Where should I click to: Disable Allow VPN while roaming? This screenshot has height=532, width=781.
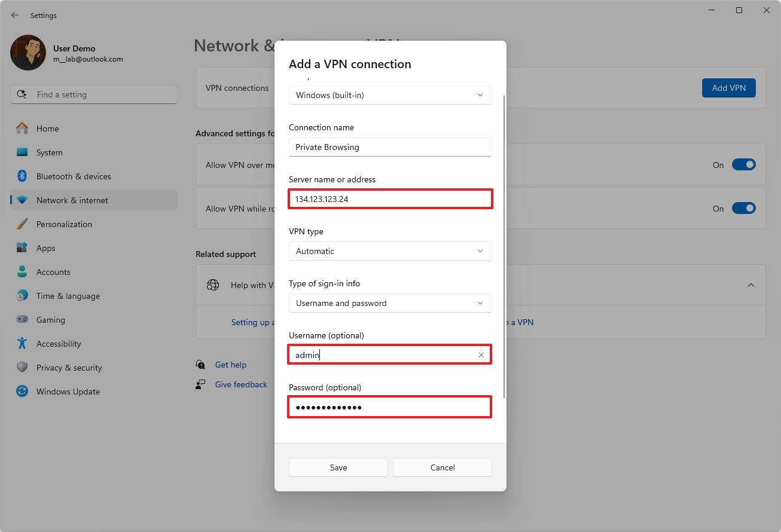click(743, 208)
